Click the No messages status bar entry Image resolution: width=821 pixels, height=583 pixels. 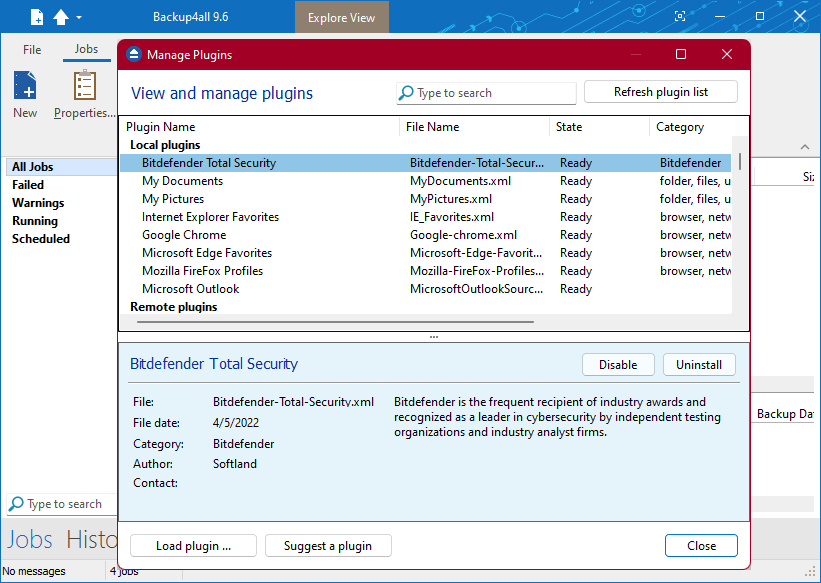[34, 571]
